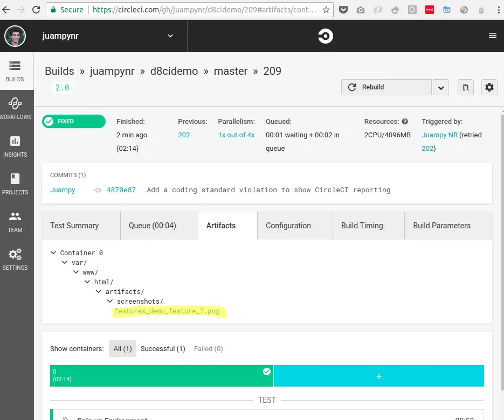Open the project settings gear button
This screenshot has height=420, width=504.
click(489, 87)
